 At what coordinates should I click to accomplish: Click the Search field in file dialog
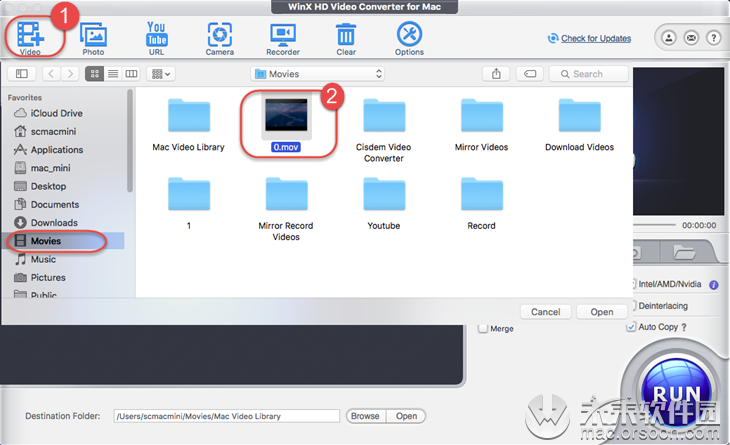tap(588, 74)
